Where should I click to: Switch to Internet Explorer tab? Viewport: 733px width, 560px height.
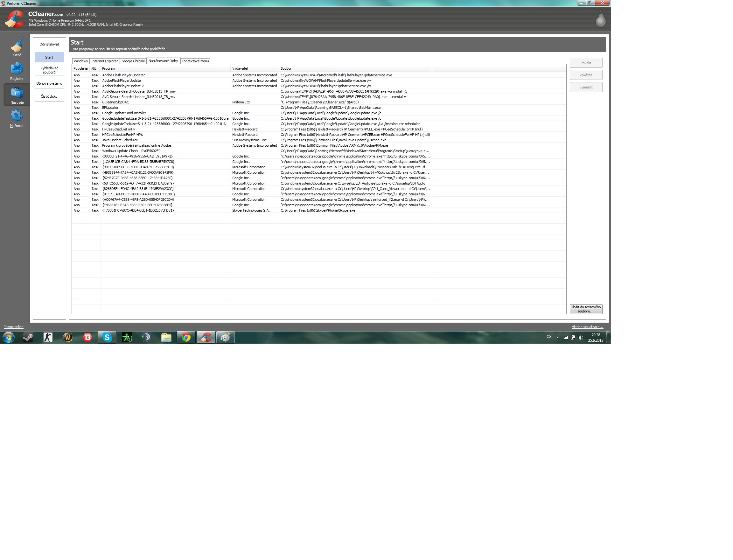pos(104,61)
